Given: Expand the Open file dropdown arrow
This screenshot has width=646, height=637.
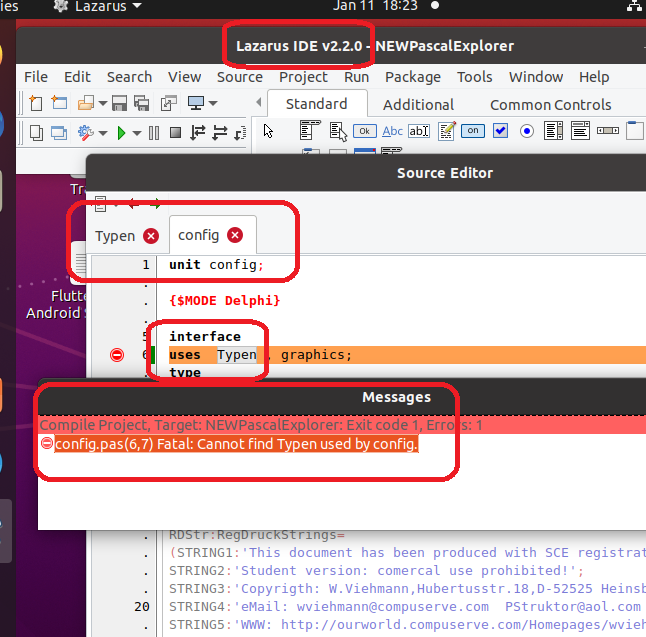Looking at the screenshot, I should (103, 103).
